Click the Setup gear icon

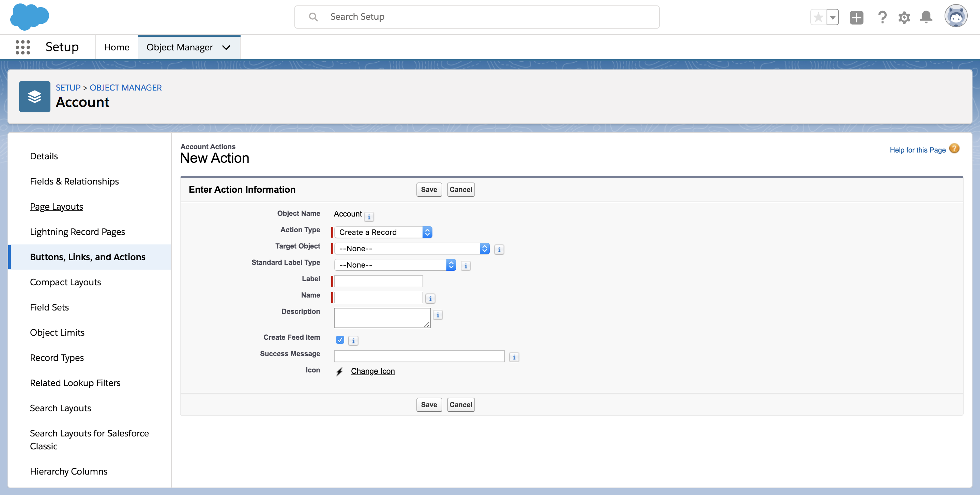904,17
